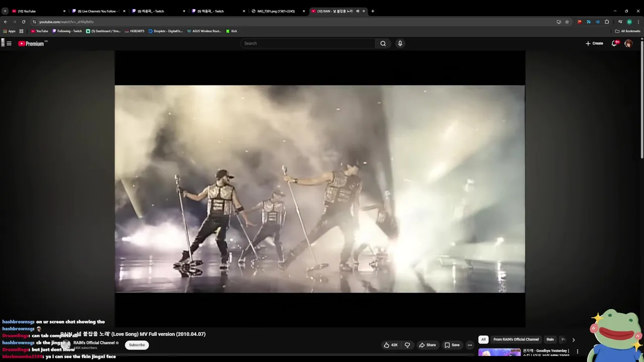The image size is (644, 362).
Task: Save the video to a playlist
Action: coord(452,345)
